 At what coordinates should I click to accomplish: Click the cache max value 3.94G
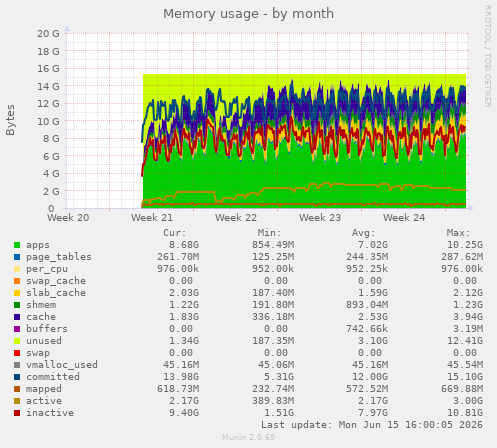click(x=468, y=317)
